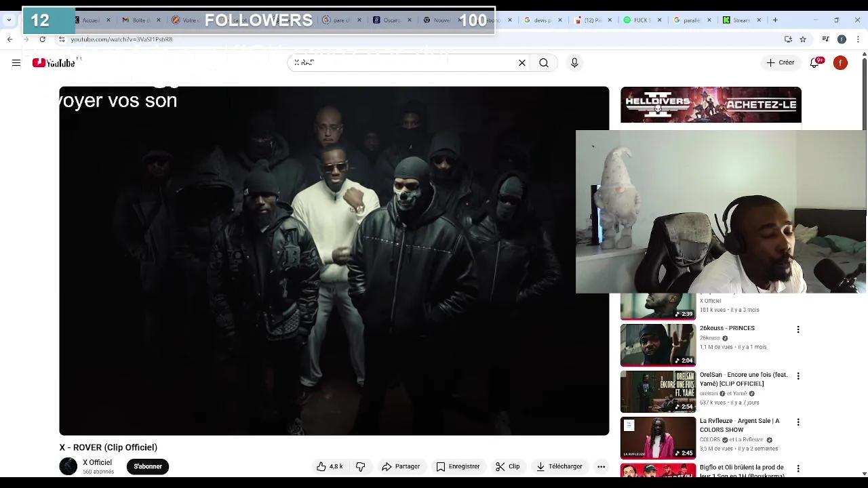Screen dimensions: 868x488
Task: Click the magnifier search button
Action: 544,63
